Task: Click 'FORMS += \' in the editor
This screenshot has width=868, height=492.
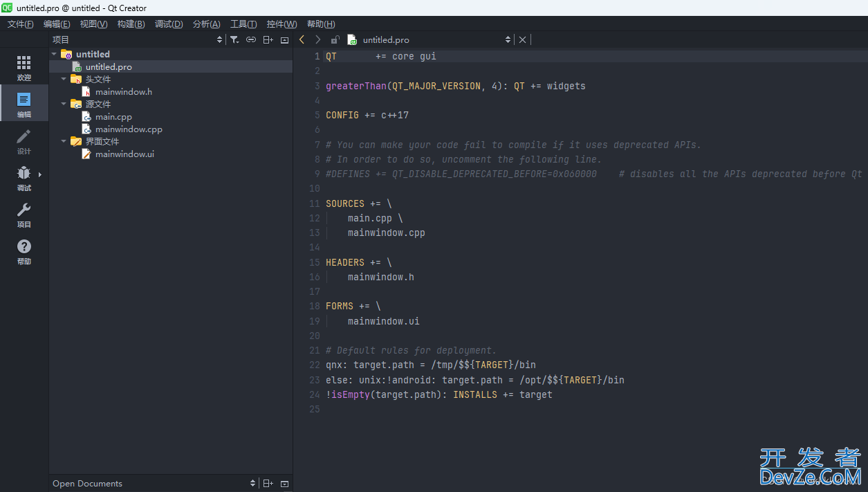Action: click(353, 306)
